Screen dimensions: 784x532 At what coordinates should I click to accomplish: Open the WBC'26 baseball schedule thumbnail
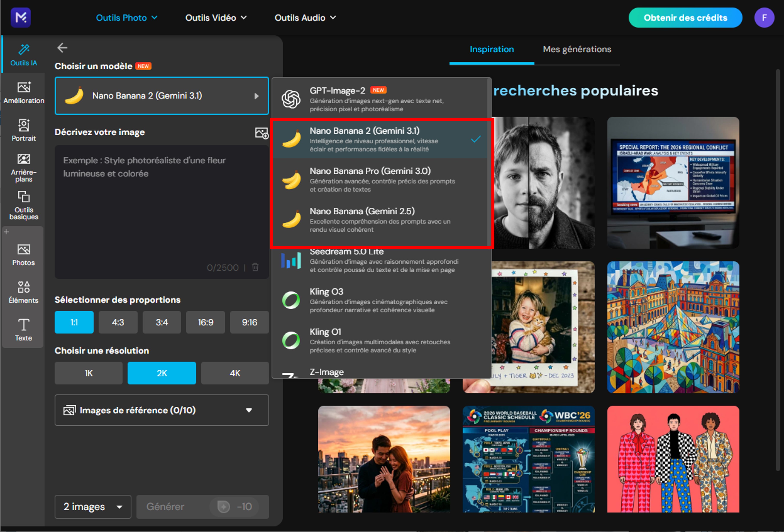click(x=528, y=459)
